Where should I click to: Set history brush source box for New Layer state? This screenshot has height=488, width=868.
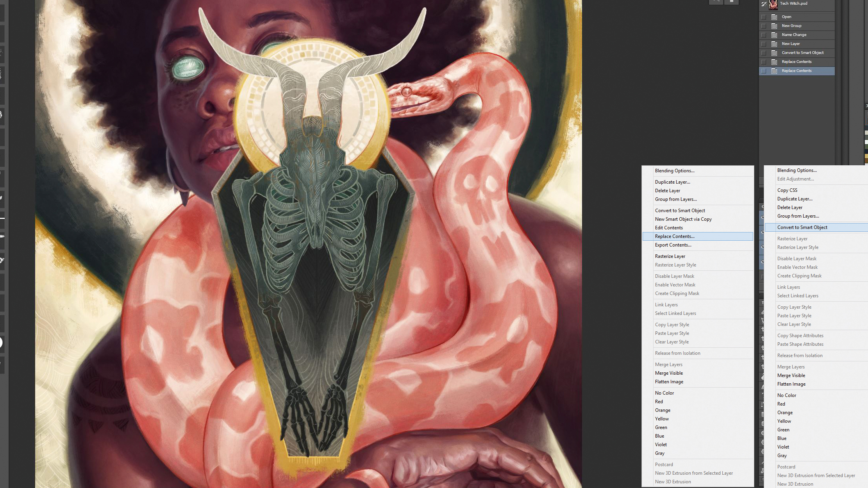tap(764, 44)
